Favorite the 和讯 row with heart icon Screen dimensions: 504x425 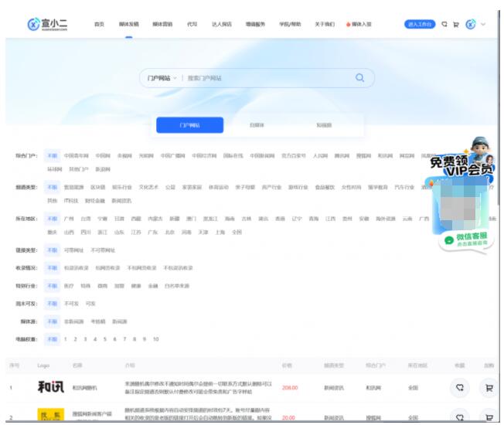[460, 388]
